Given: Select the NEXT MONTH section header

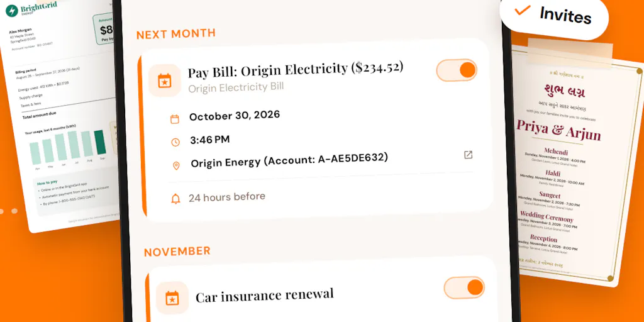Looking at the screenshot, I should [176, 34].
